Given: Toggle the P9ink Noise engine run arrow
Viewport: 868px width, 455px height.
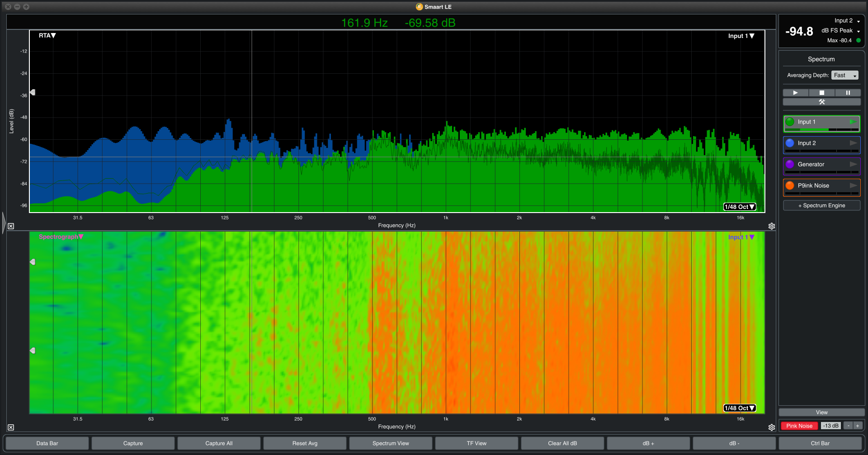Looking at the screenshot, I should (x=853, y=185).
